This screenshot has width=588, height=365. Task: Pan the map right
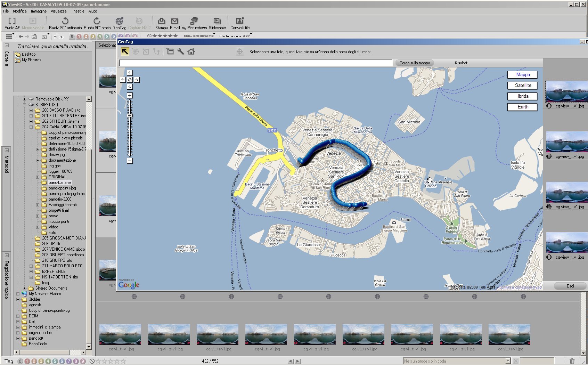pos(137,80)
